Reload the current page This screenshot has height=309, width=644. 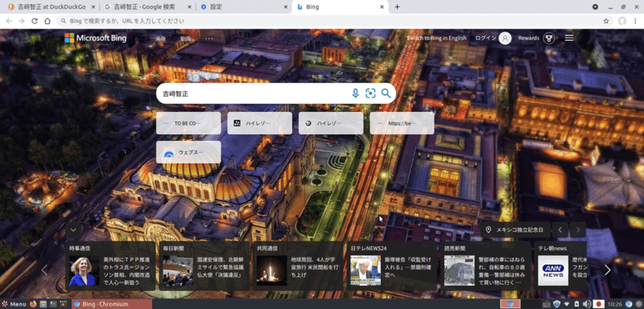click(x=35, y=21)
